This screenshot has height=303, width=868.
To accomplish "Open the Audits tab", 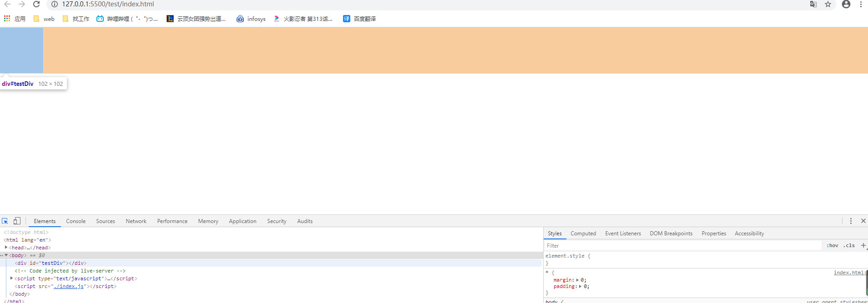I will tap(305, 221).
